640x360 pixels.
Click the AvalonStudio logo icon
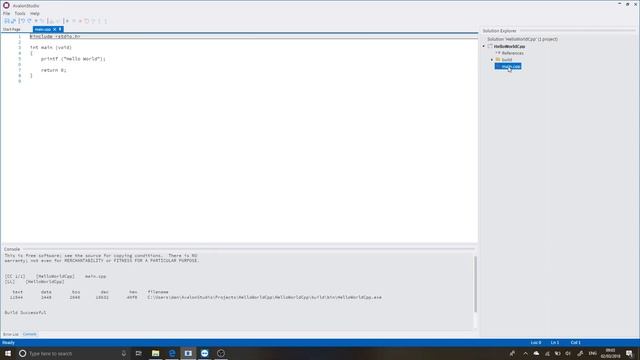click(x=6, y=5)
